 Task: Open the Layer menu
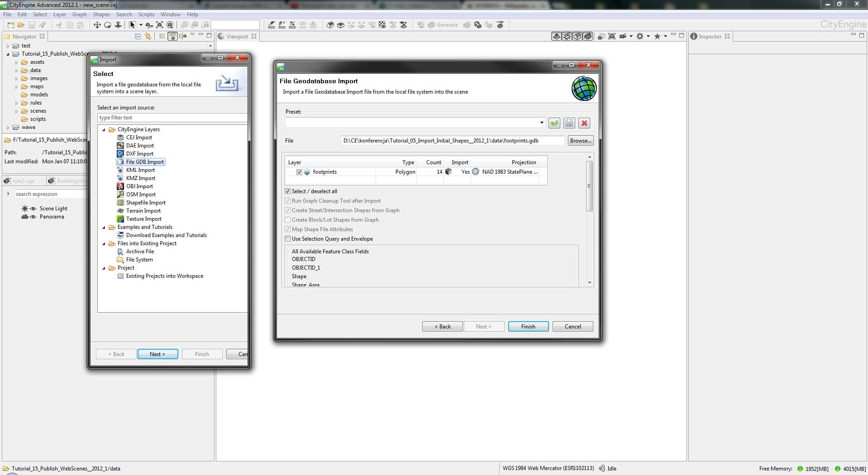[60, 14]
